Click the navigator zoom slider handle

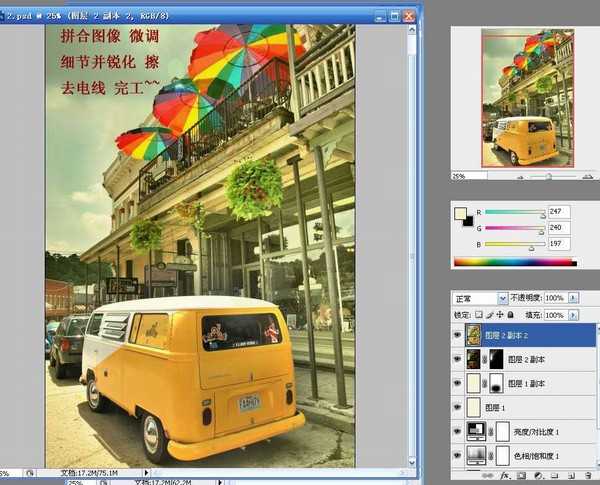[548, 175]
